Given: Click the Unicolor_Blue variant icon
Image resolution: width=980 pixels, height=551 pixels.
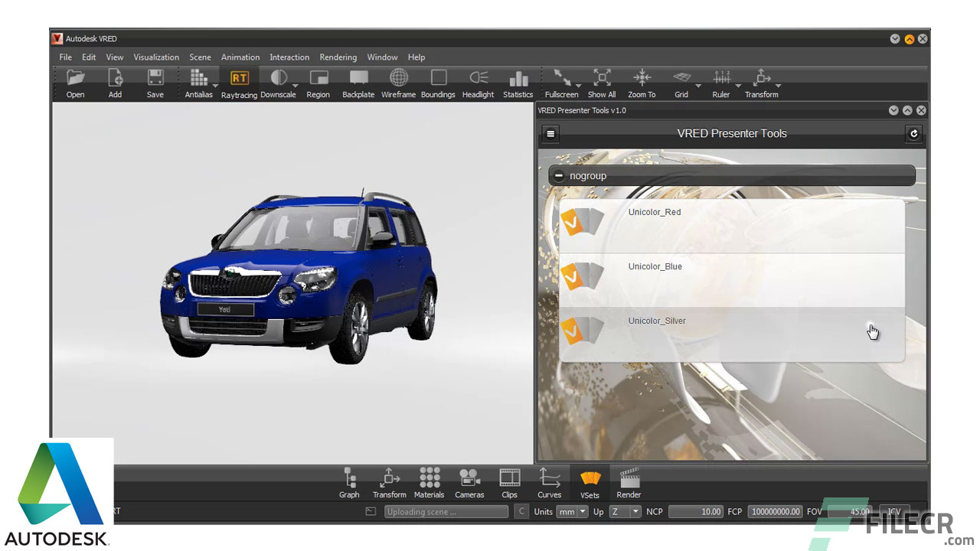Looking at the screenshot, I should [x=583, y=276].
